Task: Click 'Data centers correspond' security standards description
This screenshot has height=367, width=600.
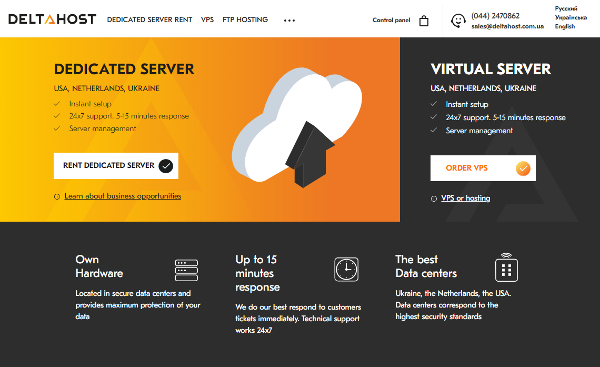Action: tap(453, 305)
